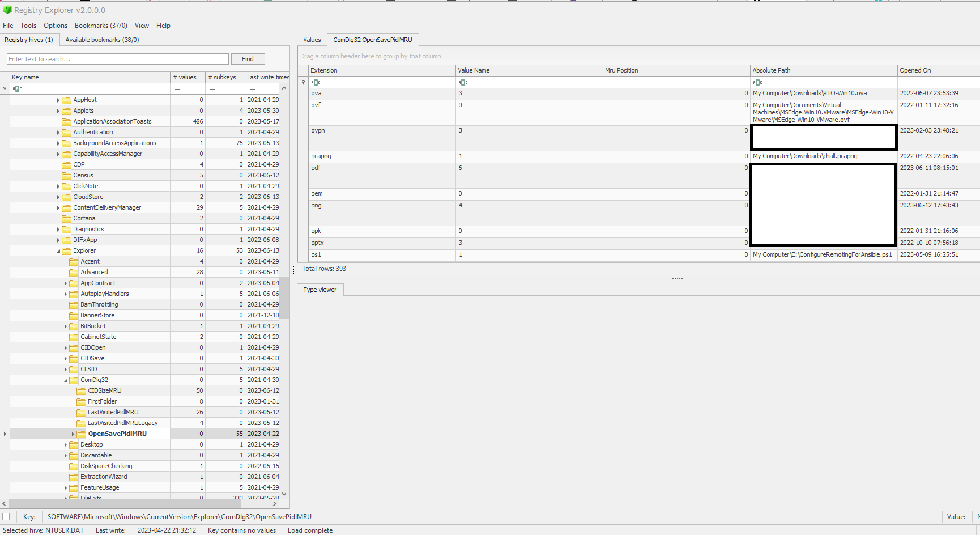Click the ClickNote folder icon

click(x=66, y=186)
